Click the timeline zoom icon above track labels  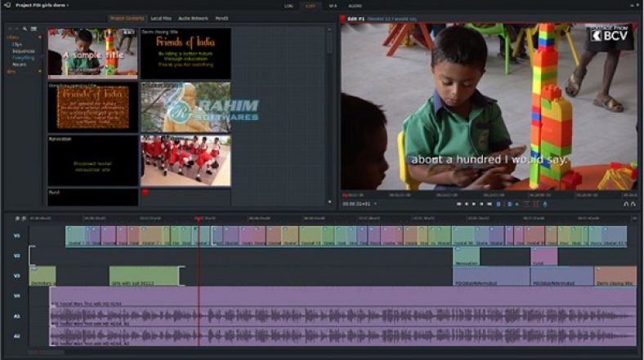tap(16, 218)
